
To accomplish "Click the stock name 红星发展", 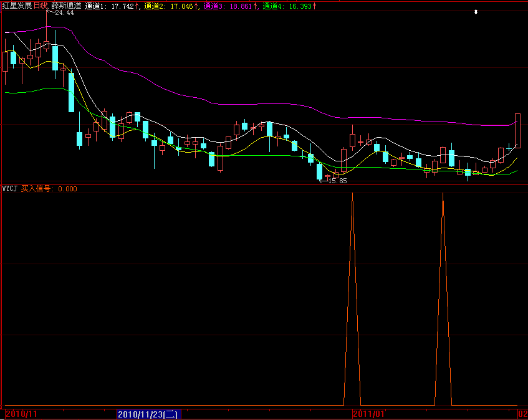I will pos(17,6).
